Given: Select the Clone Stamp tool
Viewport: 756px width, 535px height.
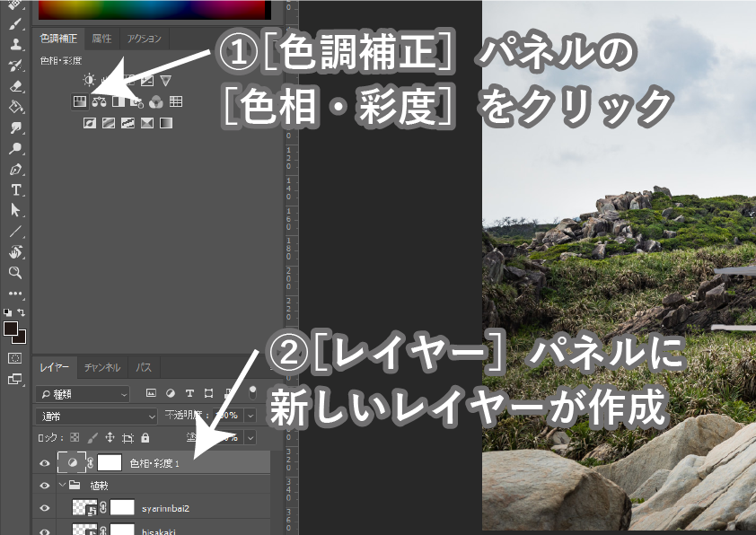Looking at the screenshot, I should point(15,45).
